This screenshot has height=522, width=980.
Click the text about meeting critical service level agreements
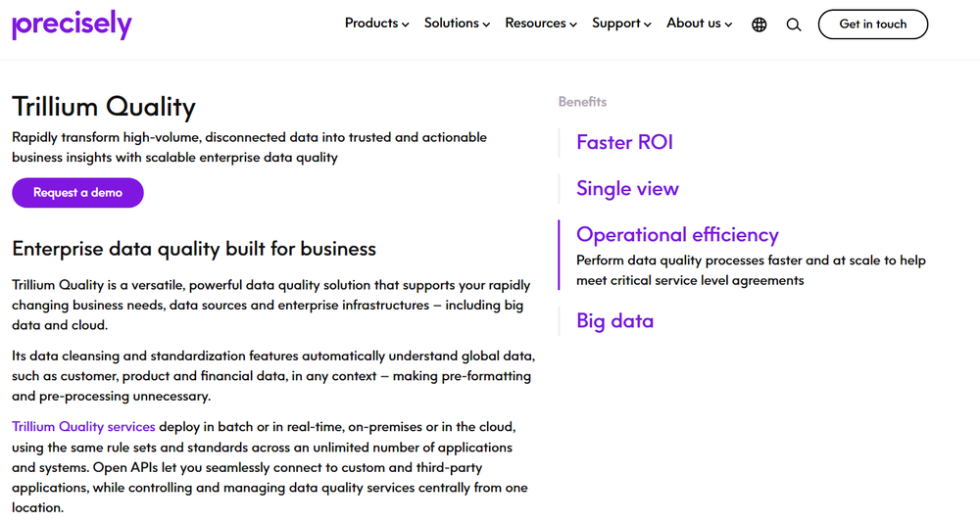click(751, 270)
